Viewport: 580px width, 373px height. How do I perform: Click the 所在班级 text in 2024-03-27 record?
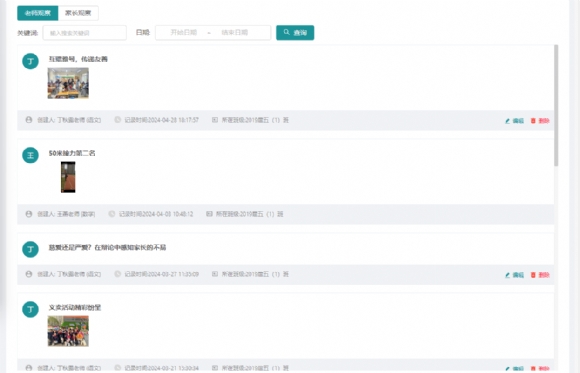[x=255, y=274]
